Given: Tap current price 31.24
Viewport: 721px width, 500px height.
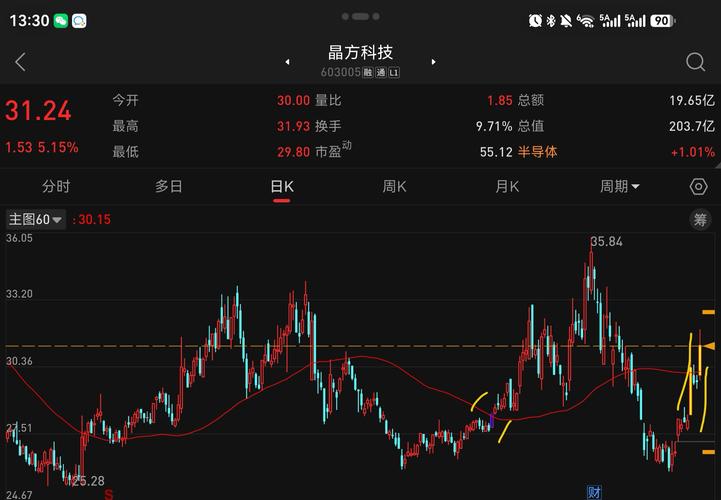Looking at the screenshot, I should tap(38, 111).
